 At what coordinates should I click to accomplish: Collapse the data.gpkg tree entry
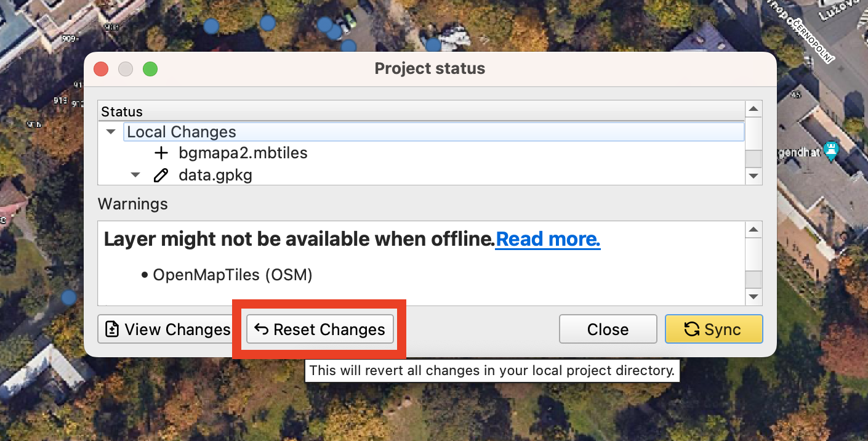pyautogui.click(x=136, y=176)
